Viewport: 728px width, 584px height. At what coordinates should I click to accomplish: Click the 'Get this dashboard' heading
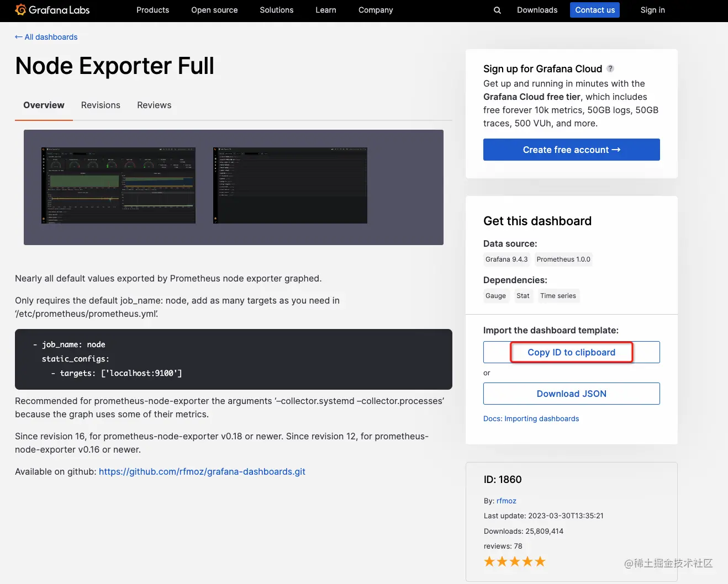click(x=537, y=221)
